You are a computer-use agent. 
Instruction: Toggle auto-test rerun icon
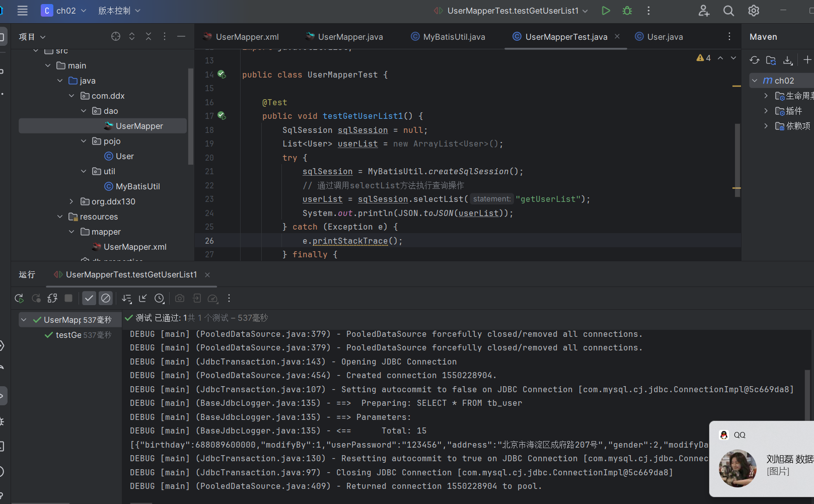tap(52, 298)
